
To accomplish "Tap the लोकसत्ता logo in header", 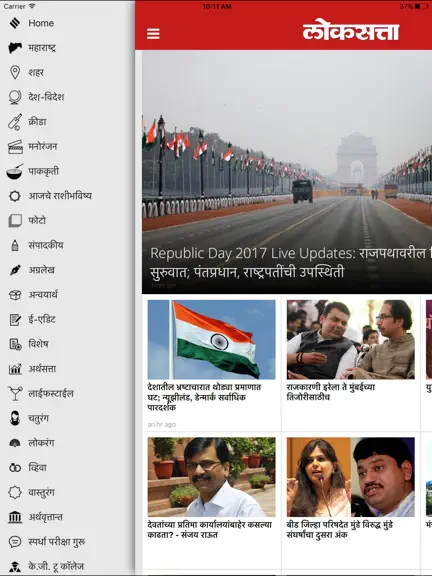I will click(351, 32).
